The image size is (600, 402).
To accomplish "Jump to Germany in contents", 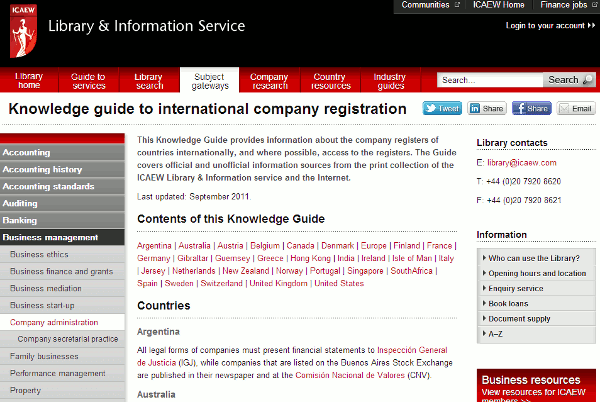I will (x=153, y=258).
